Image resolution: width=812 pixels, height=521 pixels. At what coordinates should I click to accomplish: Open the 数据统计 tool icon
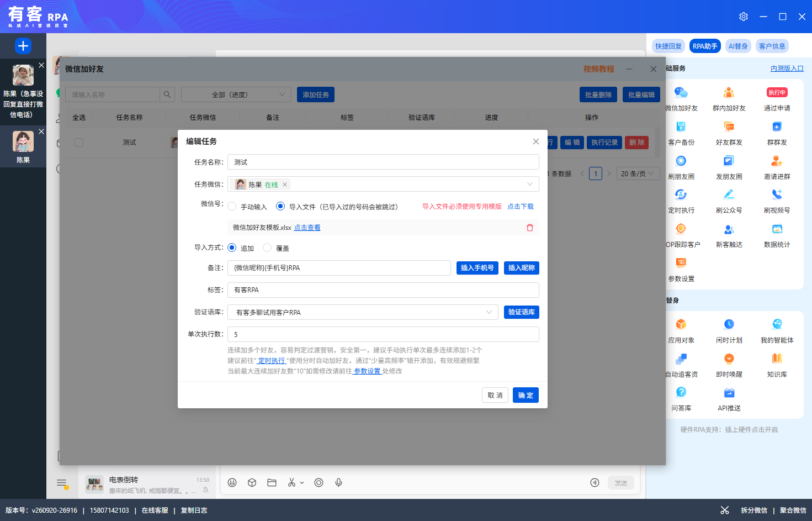coord(777,229)
